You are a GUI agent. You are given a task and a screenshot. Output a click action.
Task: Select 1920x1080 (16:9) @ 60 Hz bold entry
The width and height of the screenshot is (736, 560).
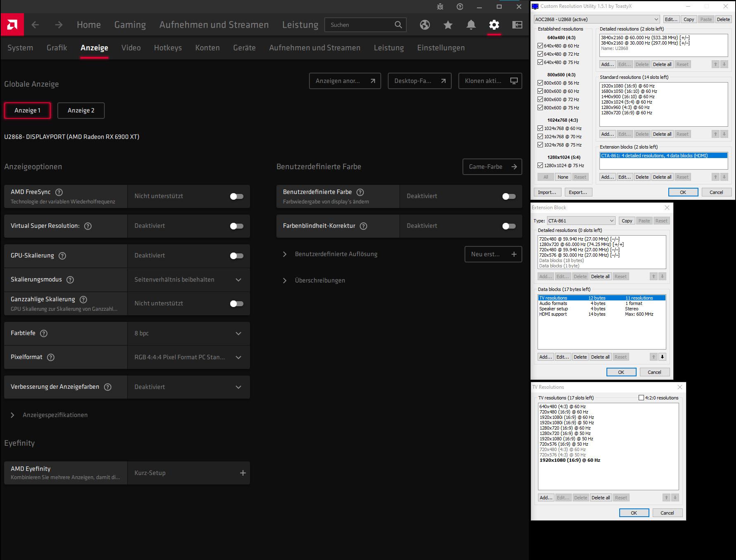point(570,460)
